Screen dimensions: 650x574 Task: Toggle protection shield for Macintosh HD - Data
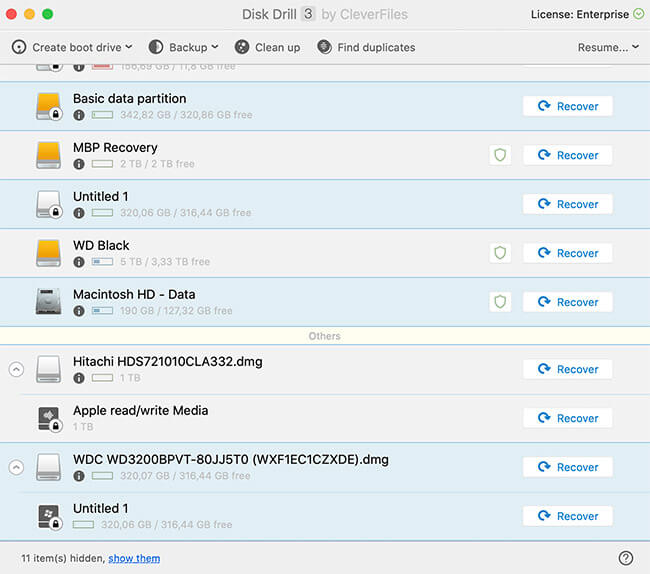(500, 302)
